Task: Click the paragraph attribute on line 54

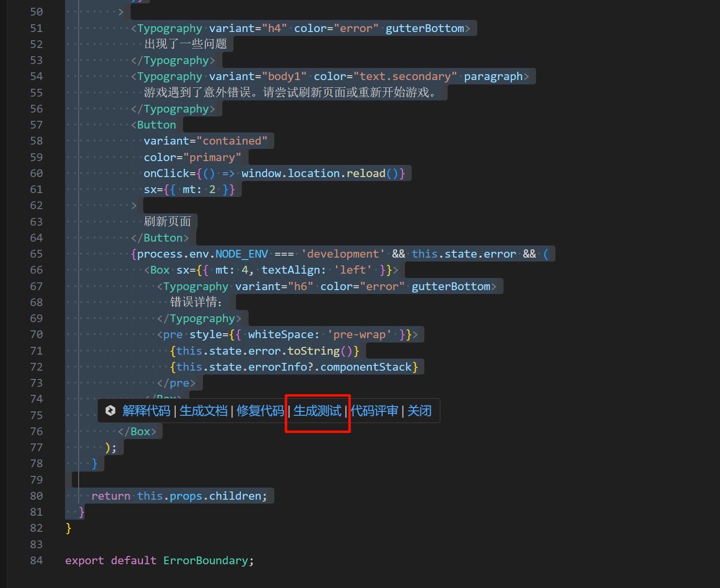Action: pyautogui.click(x=493, y=76)
